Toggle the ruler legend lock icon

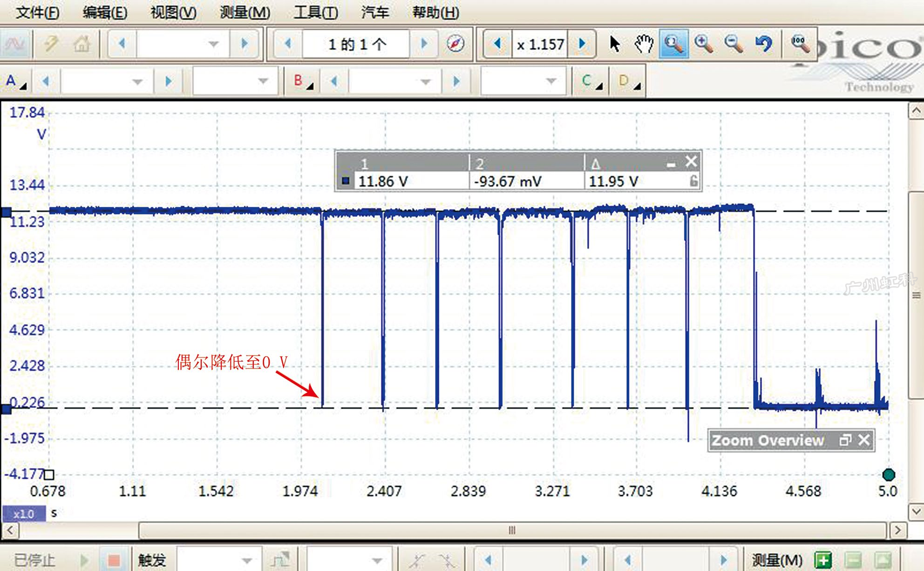click(693, 181)
